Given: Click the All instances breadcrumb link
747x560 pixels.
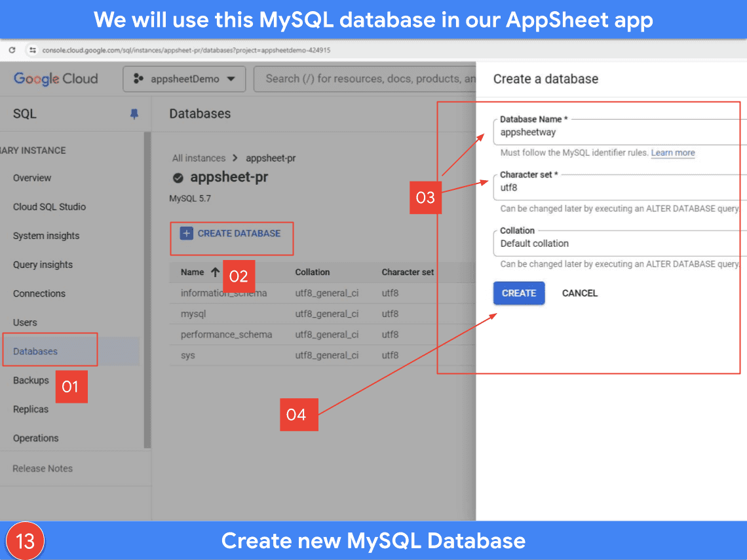Looking at the screenshot, I should click(x=199, y=158).
